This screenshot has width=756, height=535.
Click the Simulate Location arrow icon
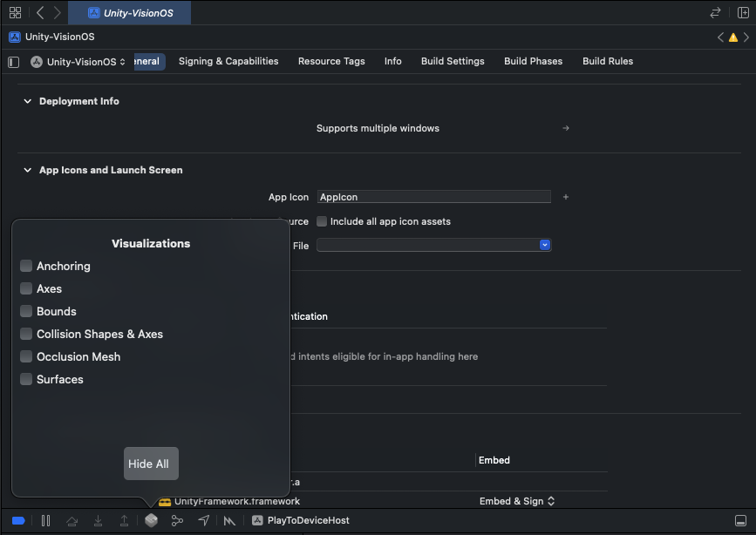203,520
